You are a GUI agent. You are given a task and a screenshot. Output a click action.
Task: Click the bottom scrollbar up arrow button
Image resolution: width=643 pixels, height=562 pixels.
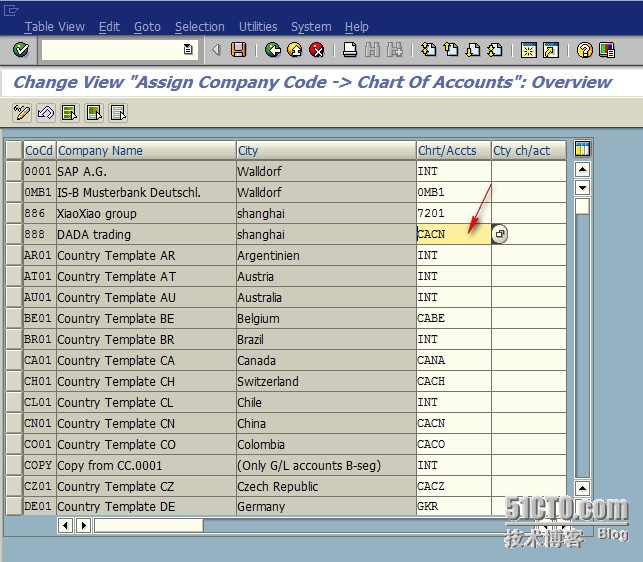click(x=582, y=488)
